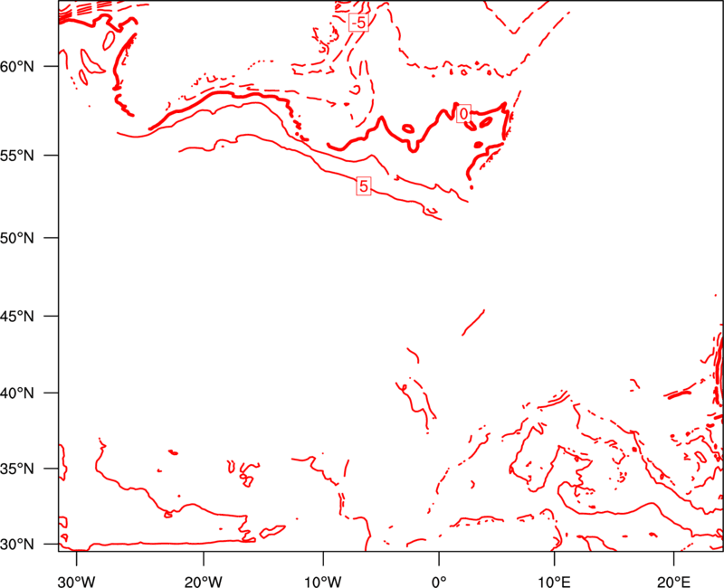
Task: Select the 35°N latitude label
Action: [17, 469]
